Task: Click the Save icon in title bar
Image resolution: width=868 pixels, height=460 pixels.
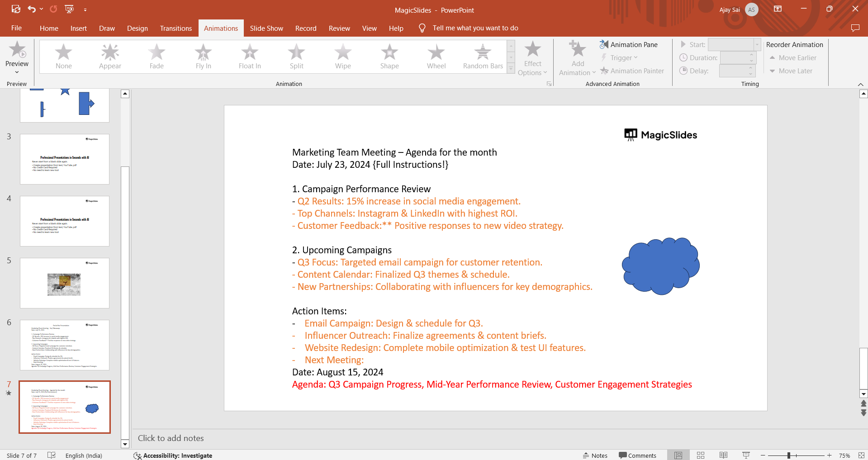Action: click(x=16, y=9)
